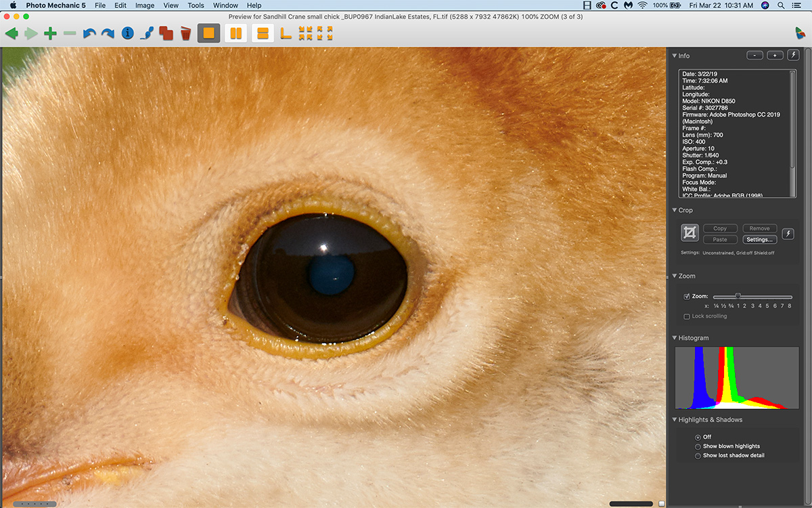Click the inward arrows zoom-to-fit icon
The width and height of the screenshot is (812, 508).
(306, 33)
